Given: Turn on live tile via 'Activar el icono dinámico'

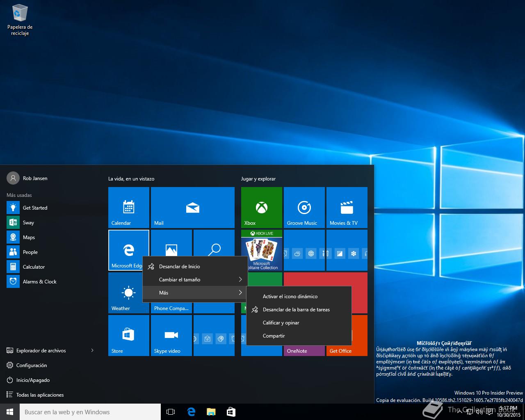Looking at the screenshot, I should [x=290, y=297].
